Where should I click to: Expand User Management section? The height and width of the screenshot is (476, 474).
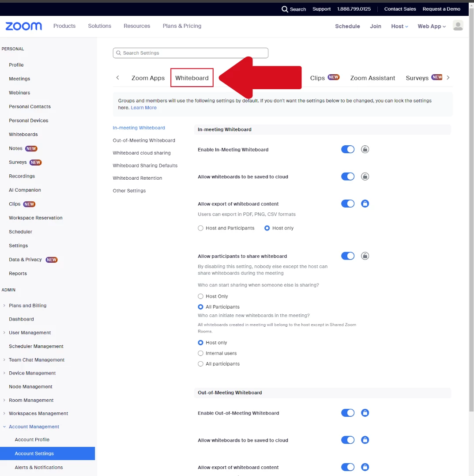point(4,333)
